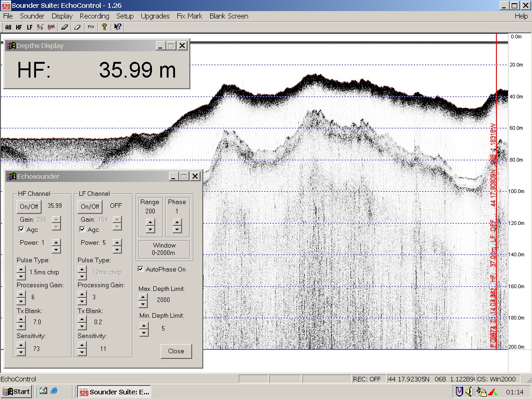
Task: Decrease Phase with the down arrow
Action: (177, 229)
